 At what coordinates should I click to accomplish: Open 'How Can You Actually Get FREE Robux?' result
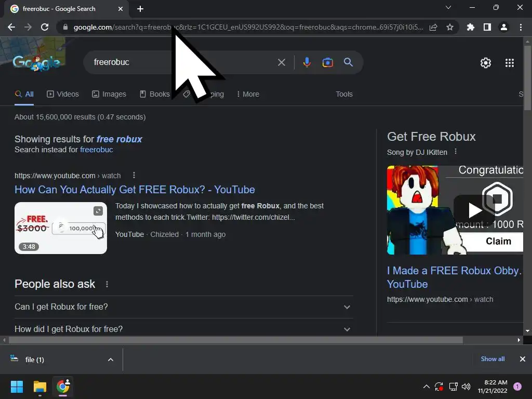(x=135, y=190)
